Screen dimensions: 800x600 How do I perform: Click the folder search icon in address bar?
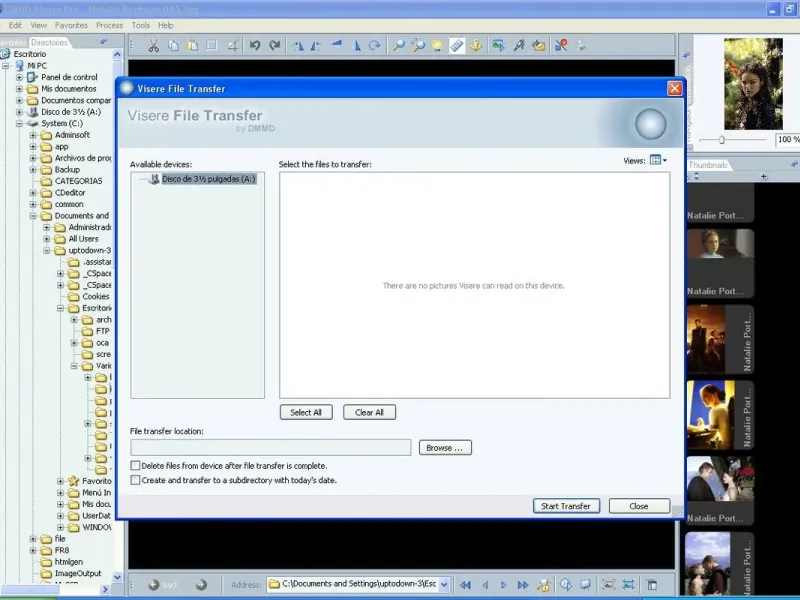[x=544, y=585]
